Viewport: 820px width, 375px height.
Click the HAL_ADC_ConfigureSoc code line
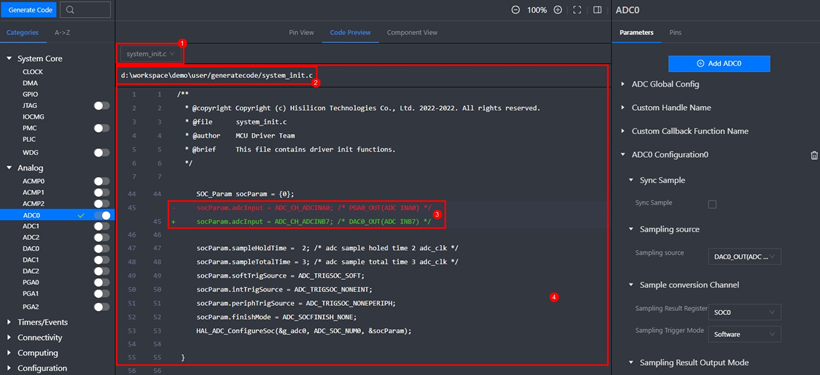304,331
